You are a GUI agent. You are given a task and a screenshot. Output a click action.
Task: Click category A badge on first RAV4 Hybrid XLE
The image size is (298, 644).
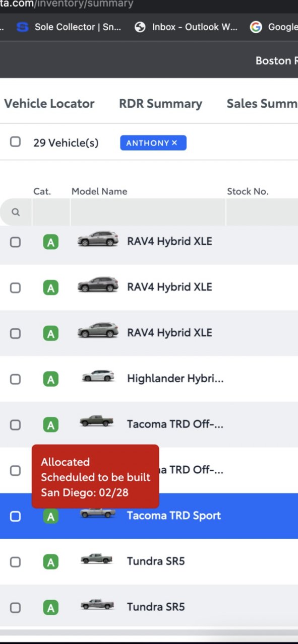[x=50, y=242]
